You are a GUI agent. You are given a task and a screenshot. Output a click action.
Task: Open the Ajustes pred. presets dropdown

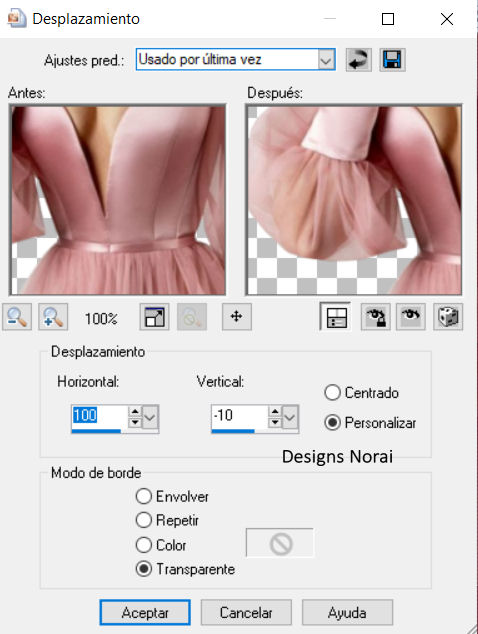pyautogui.click(x=326, y=60)
